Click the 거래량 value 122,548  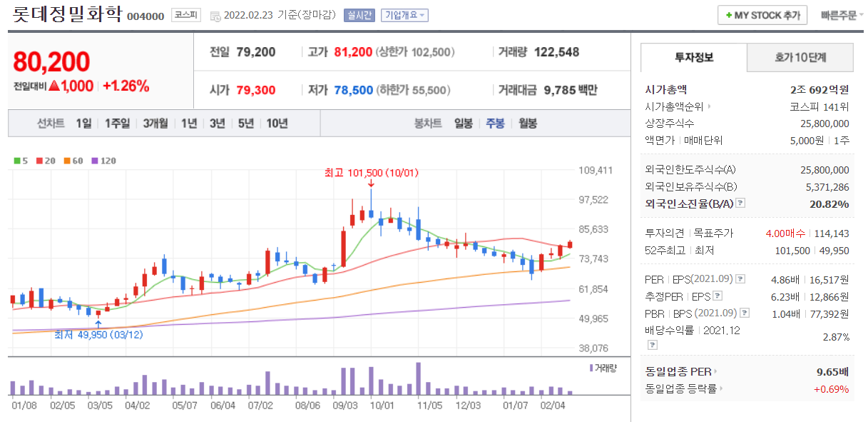tap(556, 52)
